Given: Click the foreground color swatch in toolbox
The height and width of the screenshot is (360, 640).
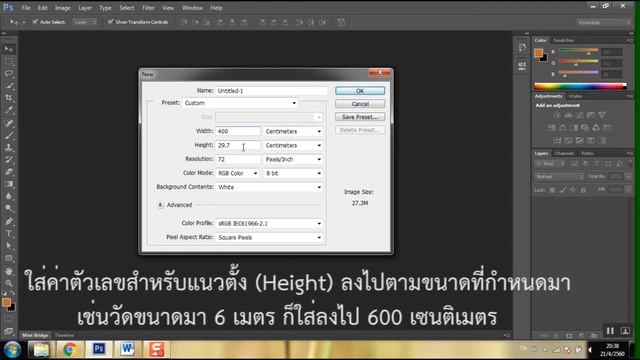Looking at the screenshot, I should click(x=6, y=302).
